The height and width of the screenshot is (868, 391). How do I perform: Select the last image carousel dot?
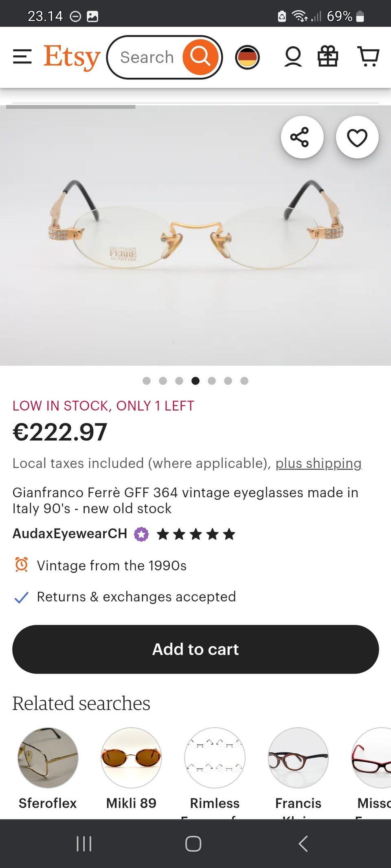244,381
